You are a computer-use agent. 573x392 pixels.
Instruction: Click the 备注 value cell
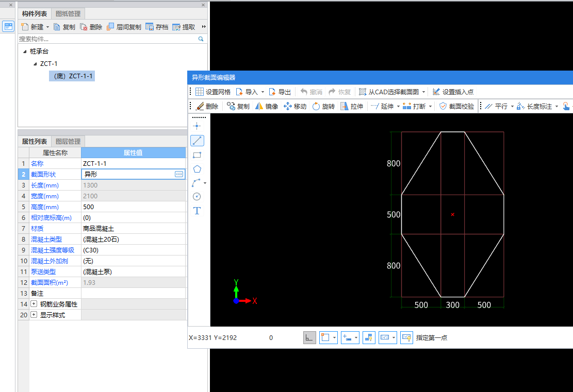134,293
